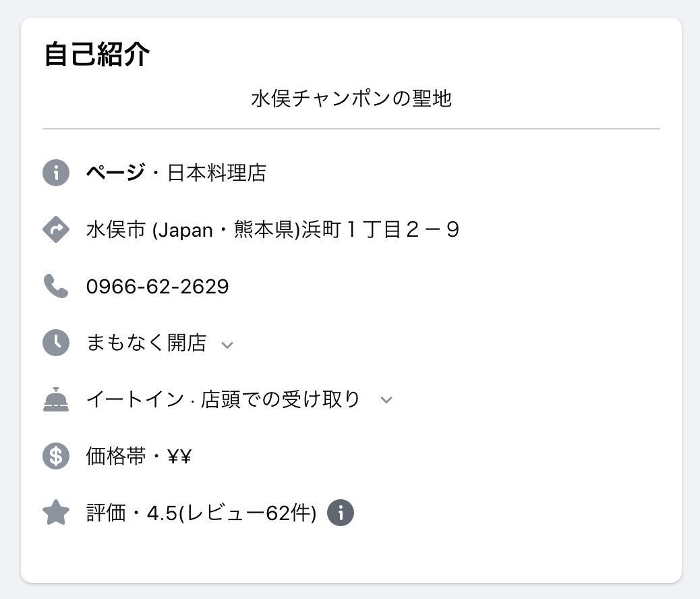Image resolution: width=700 pixels, height=599 pixels.
Task: Click the 自己紹介 section heading
Action: click(x=96, y=55)
